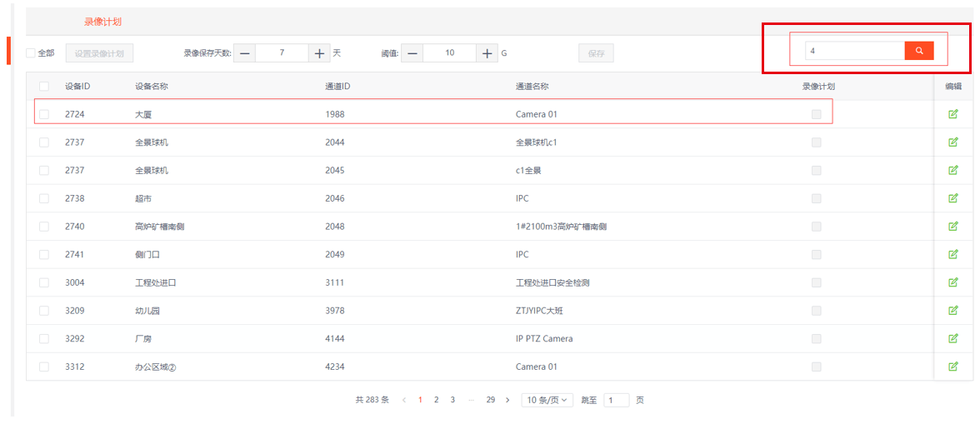This screenshot has height=424, width=980.
Task: Focus the search input containing 4
Action: tap(854, 51)
